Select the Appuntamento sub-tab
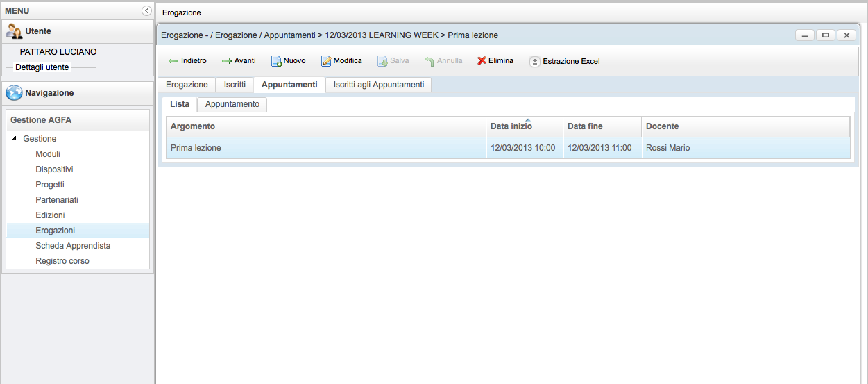This screenshot has height=384, width=868. tap(232, 104)
